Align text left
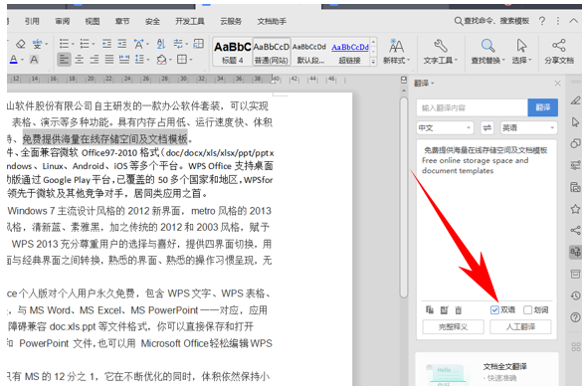Viewport: 582px width, 392px height. [x=64, y=59]
